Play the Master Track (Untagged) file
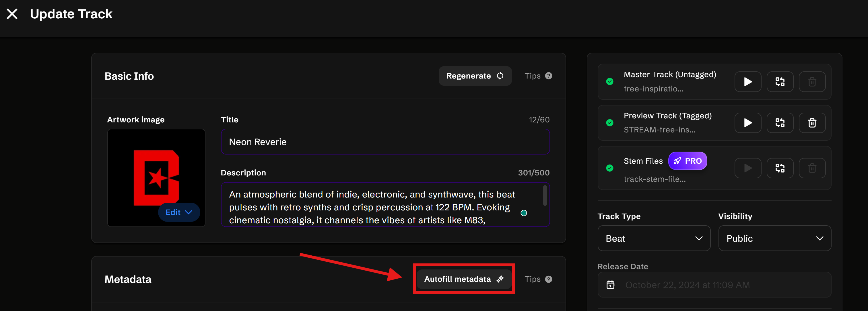 point(747,82)
